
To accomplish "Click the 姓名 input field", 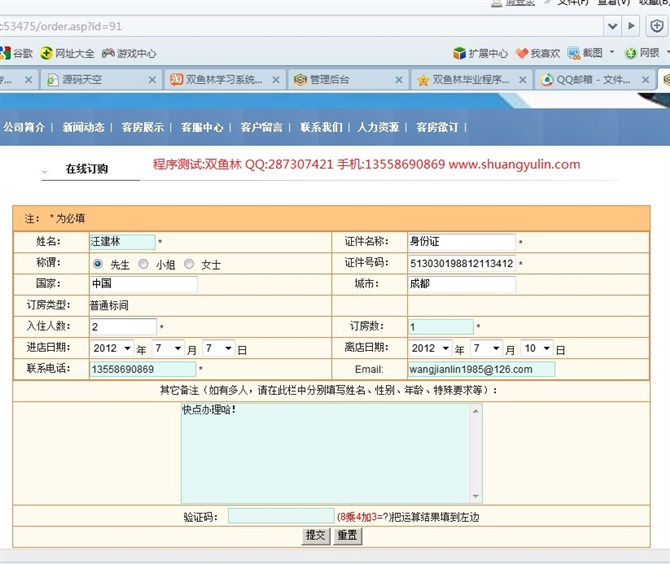I will coord(122,242).
